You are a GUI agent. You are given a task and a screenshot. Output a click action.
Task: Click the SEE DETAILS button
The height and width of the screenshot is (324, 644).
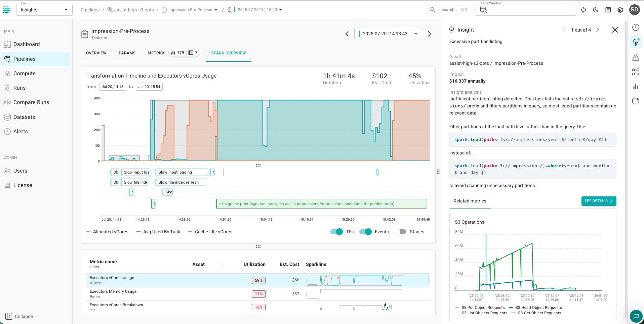click(x=599, y=201)
